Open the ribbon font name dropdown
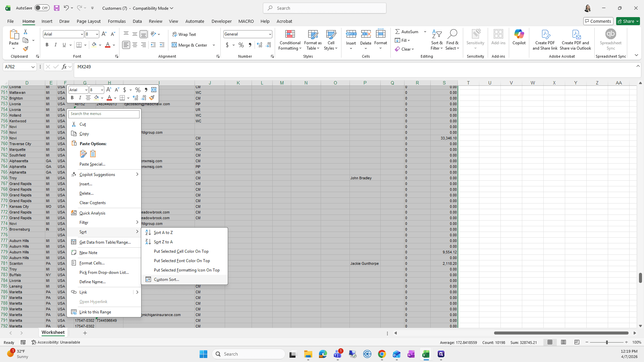Image resolution: width=644 pixels, height=362 pixels. pos(82,34)
